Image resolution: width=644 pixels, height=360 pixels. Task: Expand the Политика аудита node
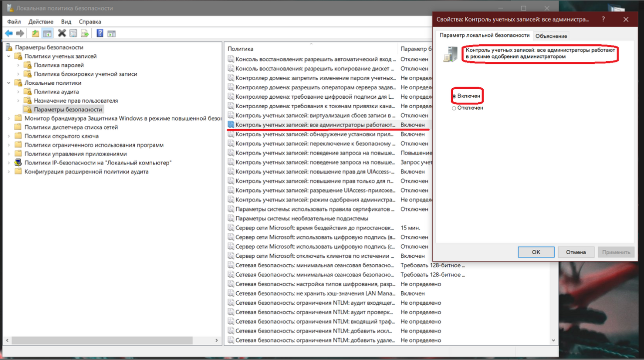(18, 92)
